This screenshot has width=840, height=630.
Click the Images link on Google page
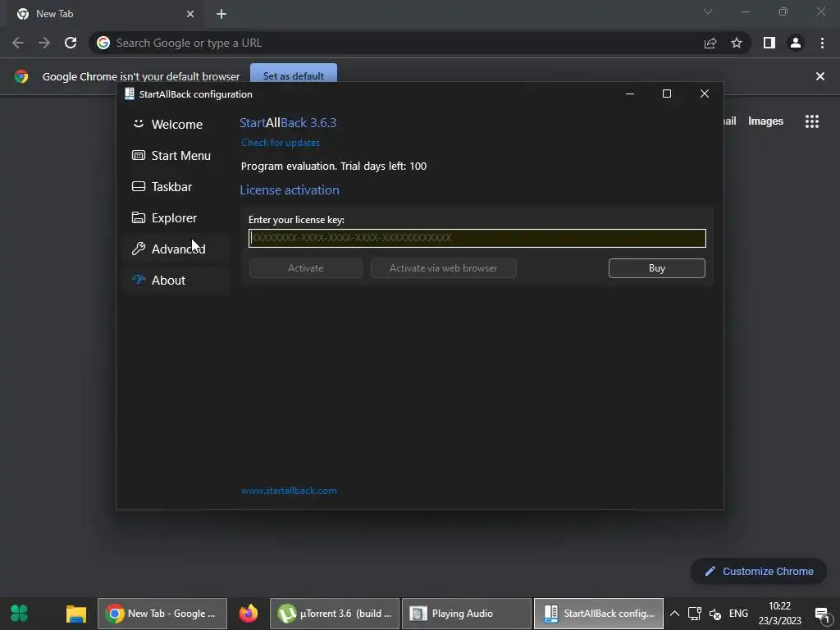point(765,121)
